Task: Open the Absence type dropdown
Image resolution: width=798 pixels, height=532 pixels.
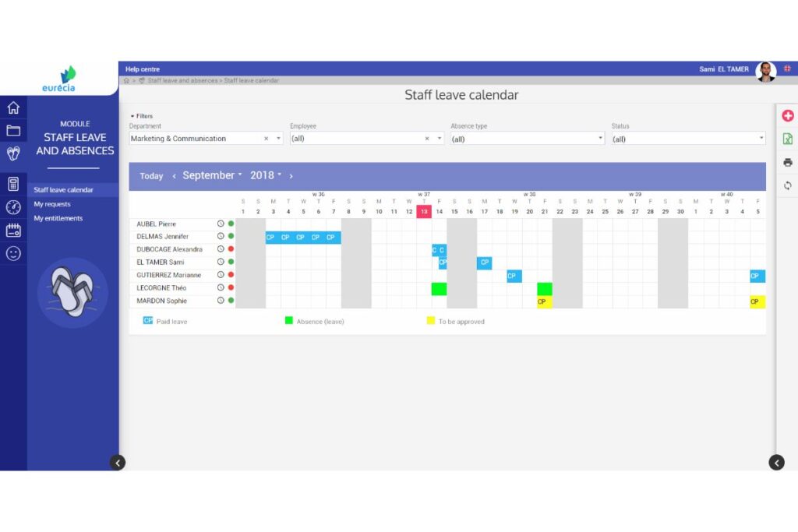Action: pos(528,139)
